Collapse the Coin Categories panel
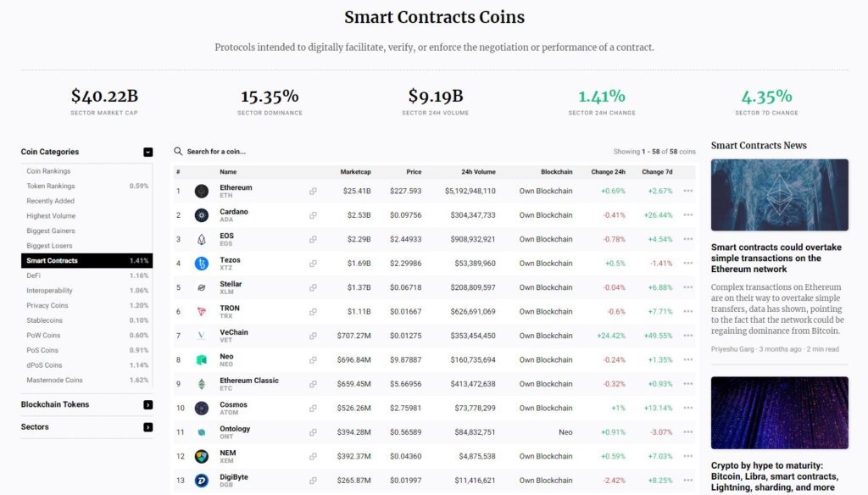The width and height of the screenshot is (868, 495). [147, 152]
